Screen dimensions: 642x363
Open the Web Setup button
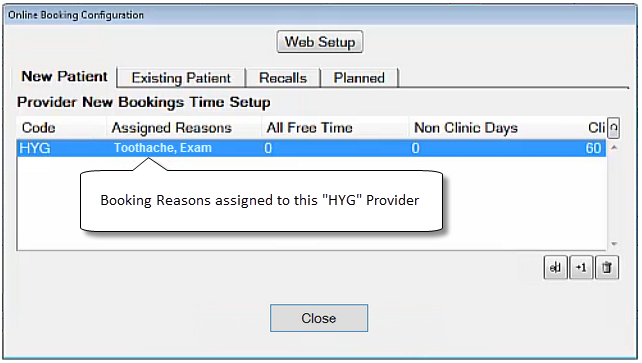(x=320, y=42)
